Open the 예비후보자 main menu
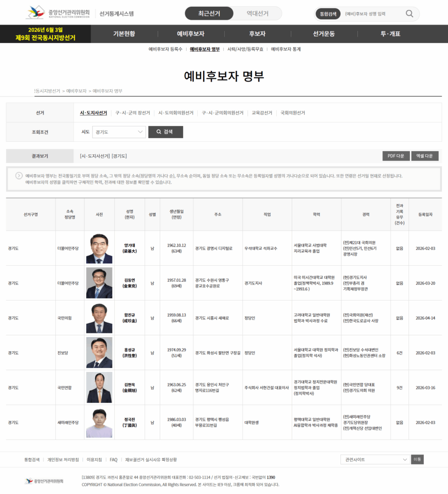Viewport: 448px width, 494px height. click(x=191, y=34)
